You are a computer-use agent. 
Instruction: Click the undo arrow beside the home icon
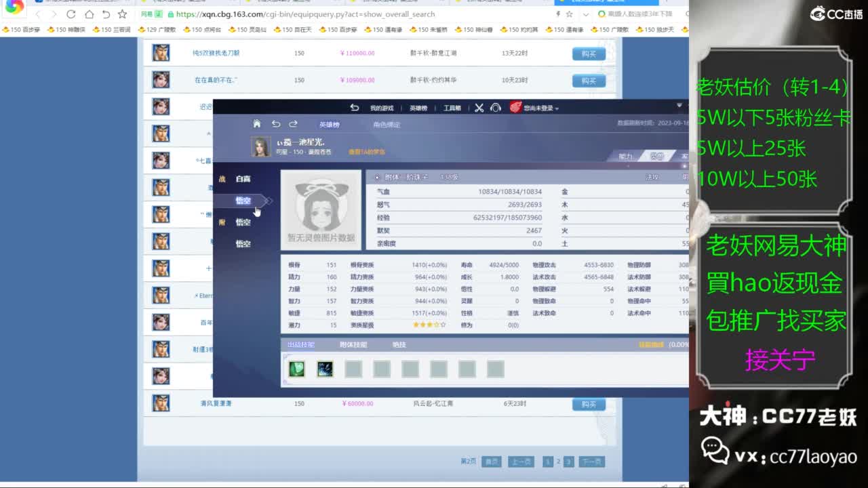click(x=275, y=124)
